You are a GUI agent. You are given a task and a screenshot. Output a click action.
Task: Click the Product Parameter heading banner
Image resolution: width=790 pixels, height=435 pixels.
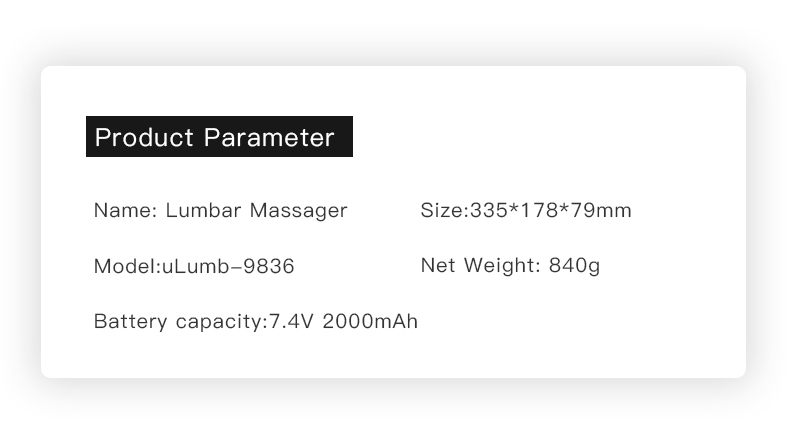coord(219,137)
